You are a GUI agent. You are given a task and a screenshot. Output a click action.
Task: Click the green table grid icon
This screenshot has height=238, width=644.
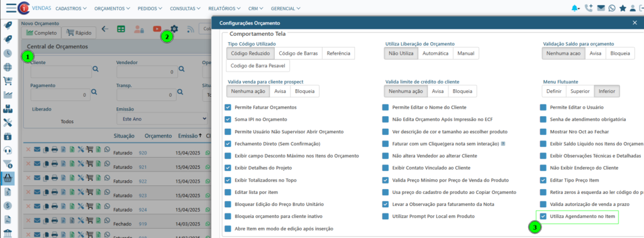[121, 29]
